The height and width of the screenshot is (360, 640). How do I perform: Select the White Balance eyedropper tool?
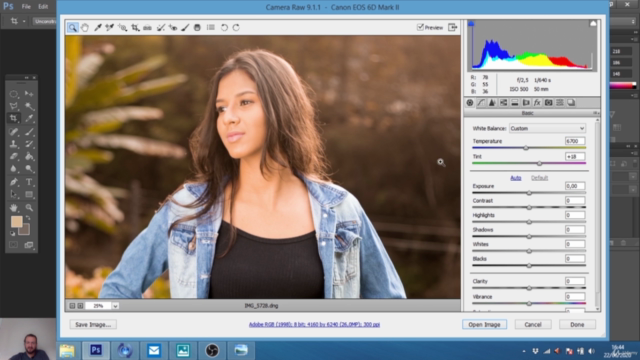tap(98, 27)
